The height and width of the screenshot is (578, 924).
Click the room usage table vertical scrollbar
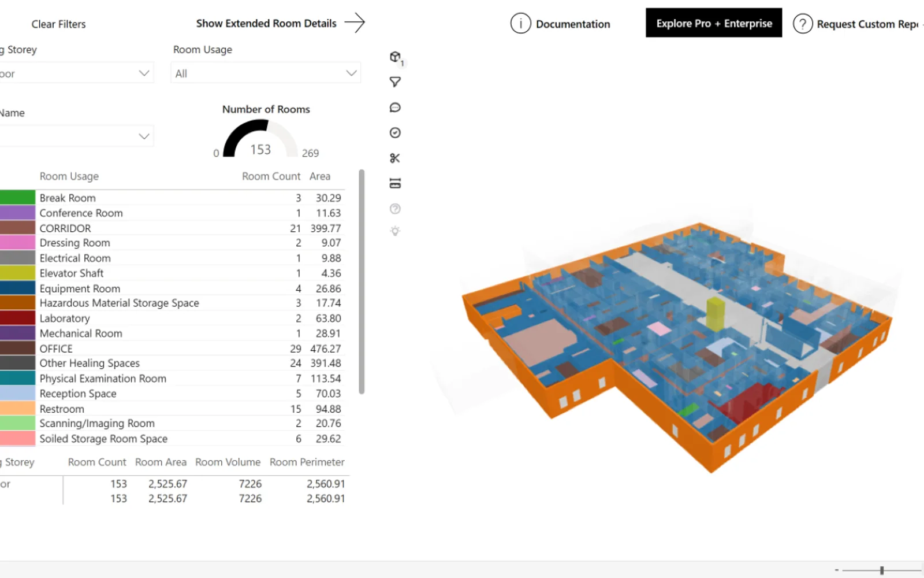click(x=362, y=281)
